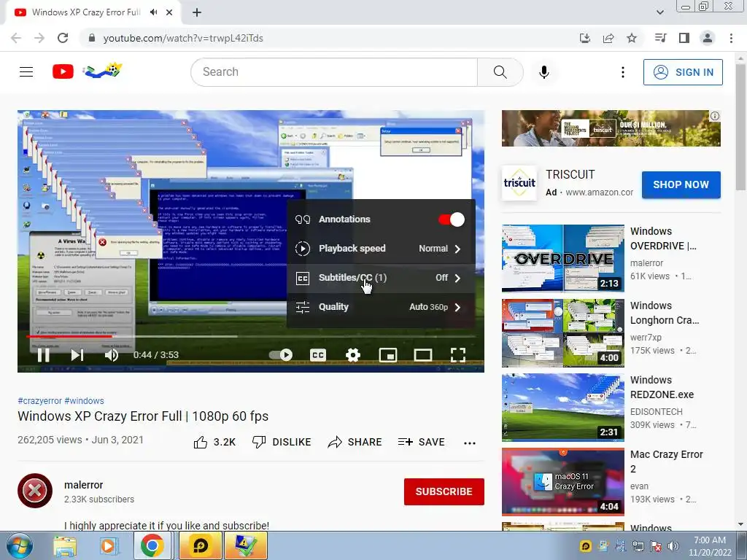The width and height of the screenshot is (747, 560).
Task: Expand the Normal playback speed chevron
Action: pos(457,249)
